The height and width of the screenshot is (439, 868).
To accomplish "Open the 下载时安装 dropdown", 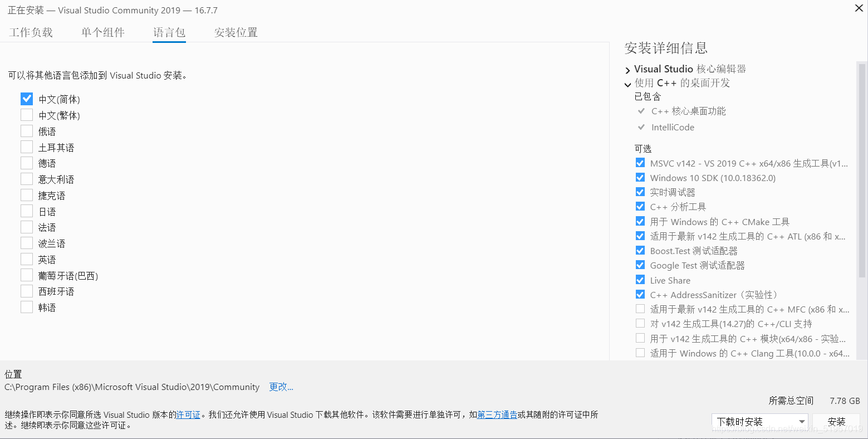I will pos(759,422).
